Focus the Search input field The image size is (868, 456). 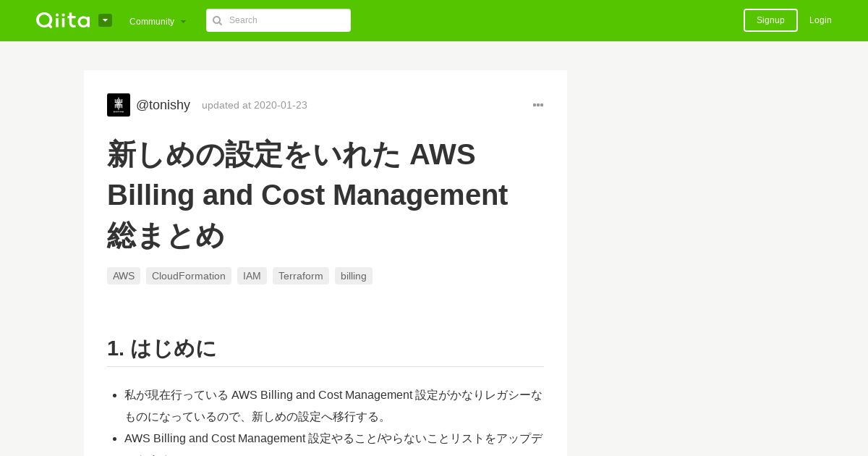278,20
